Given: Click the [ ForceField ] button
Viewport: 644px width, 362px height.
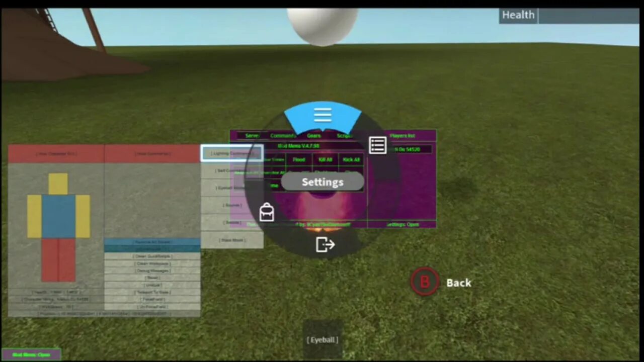Looking at the screenshot, I should [152, 299].
